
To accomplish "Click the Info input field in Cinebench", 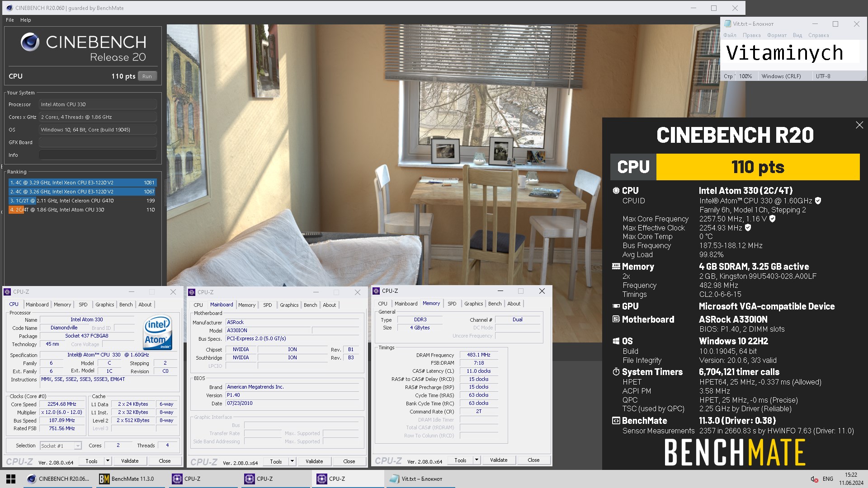I will coord(98,155).
